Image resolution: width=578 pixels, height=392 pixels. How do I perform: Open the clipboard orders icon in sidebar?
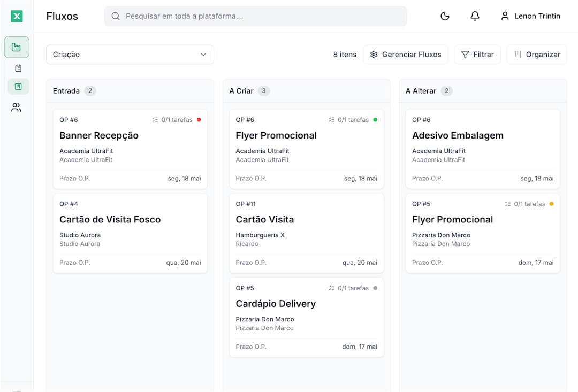pyautogui.click(x=18, y=68)
